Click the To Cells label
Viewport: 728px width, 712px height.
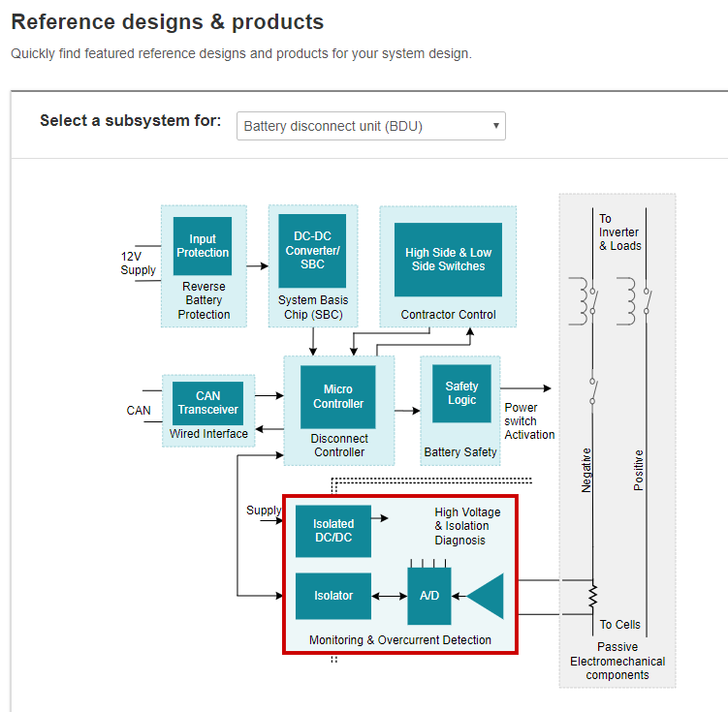(x=619, y=625)
